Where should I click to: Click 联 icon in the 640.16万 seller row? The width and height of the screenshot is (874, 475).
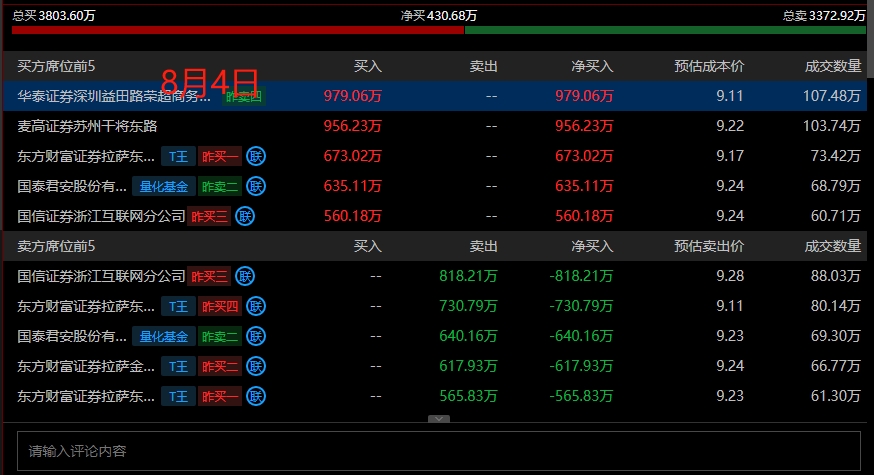click(256, 336)
